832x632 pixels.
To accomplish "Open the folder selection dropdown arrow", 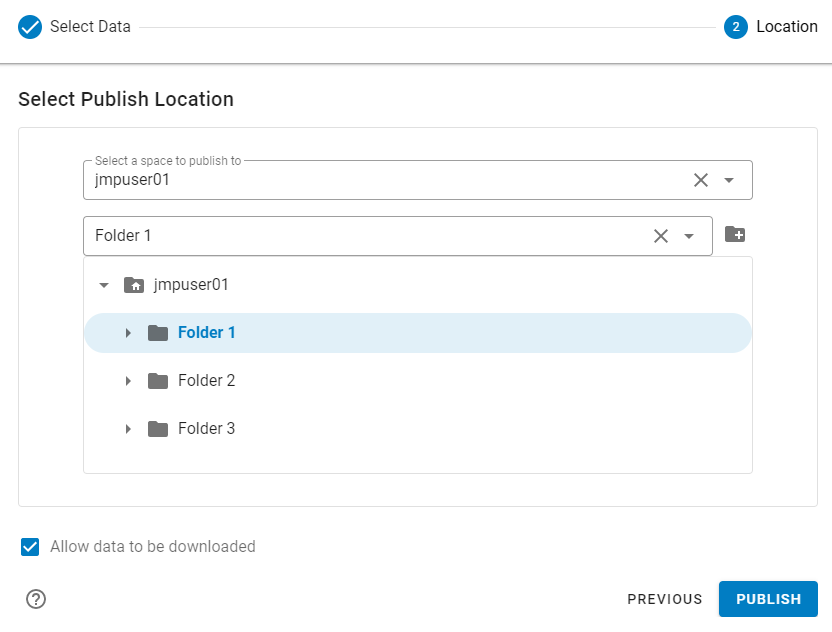I will click(689, 235).
